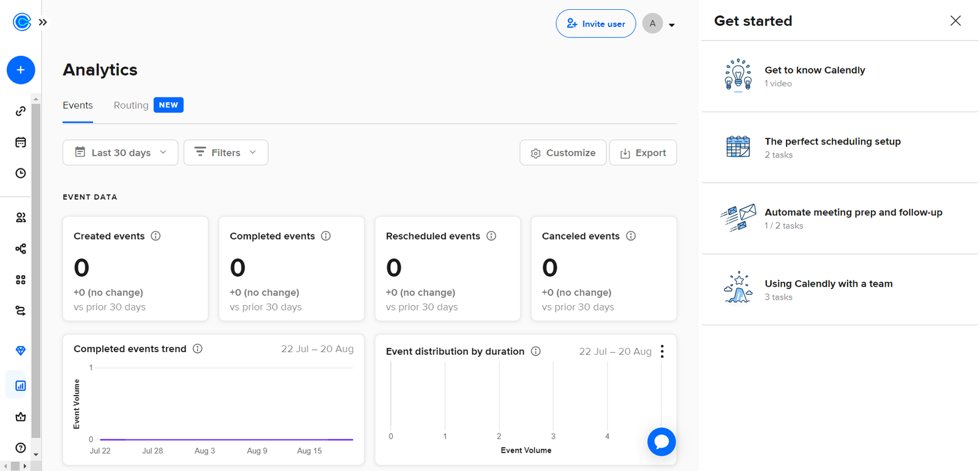
Task: Click the horizontal scroll right arrow
Action: 25,466
